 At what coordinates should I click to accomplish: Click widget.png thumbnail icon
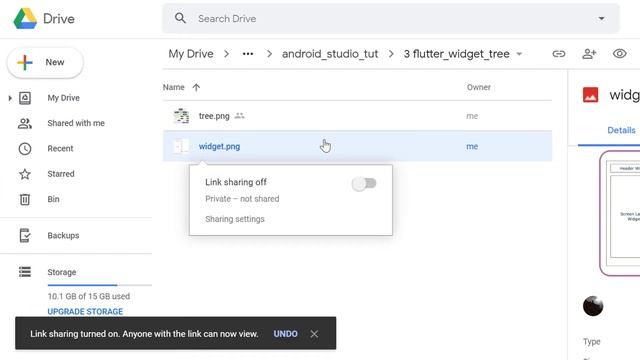click(x=181, y=146)
